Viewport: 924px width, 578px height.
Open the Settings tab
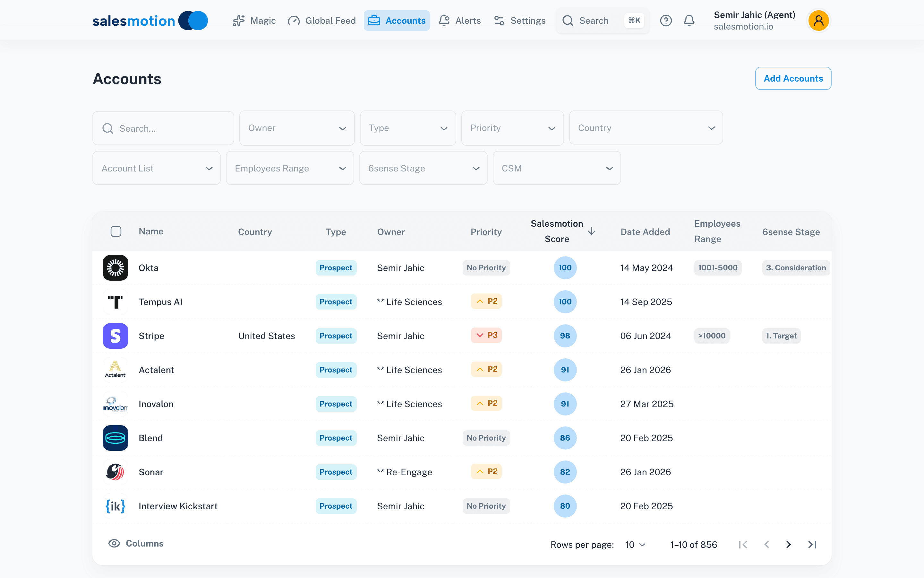[x=520, y=21]
